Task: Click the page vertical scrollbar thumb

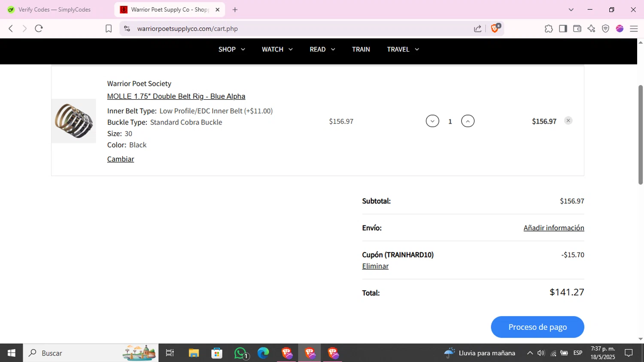Action: (x=640, y=134)
